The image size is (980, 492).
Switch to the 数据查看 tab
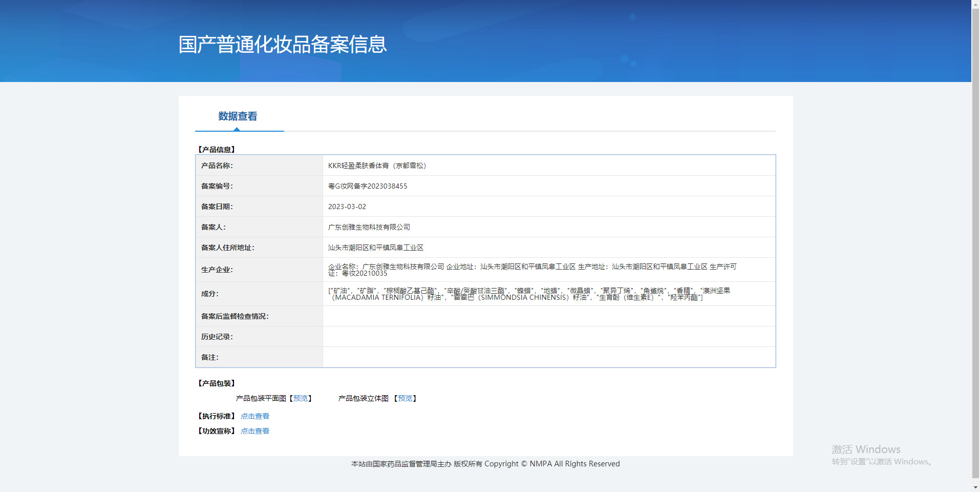[238, 116]
